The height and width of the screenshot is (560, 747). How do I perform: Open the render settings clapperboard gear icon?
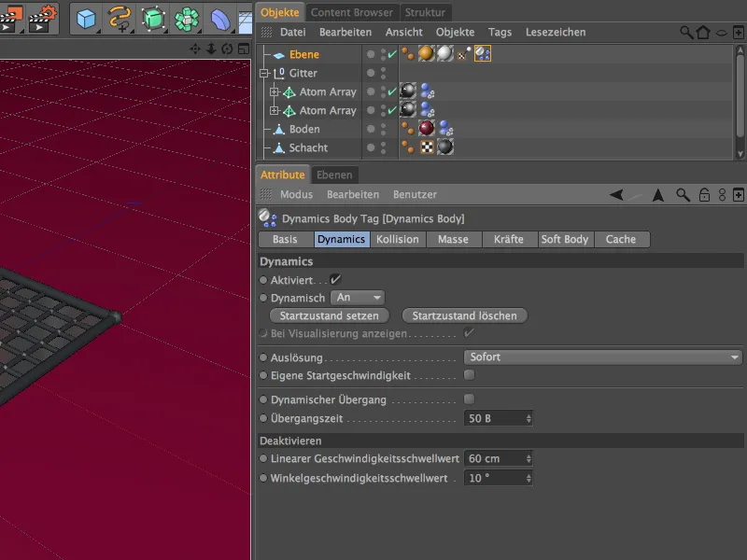(43, 19)
